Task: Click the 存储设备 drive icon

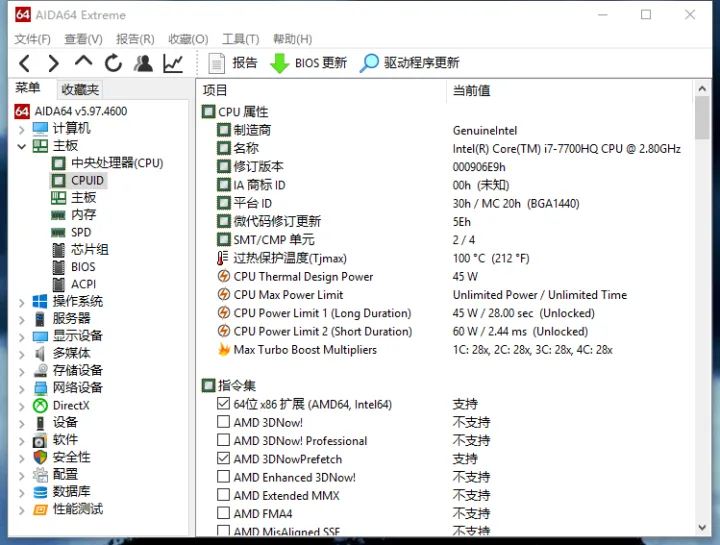Action: pyautogui.click(x=41, y=371)
